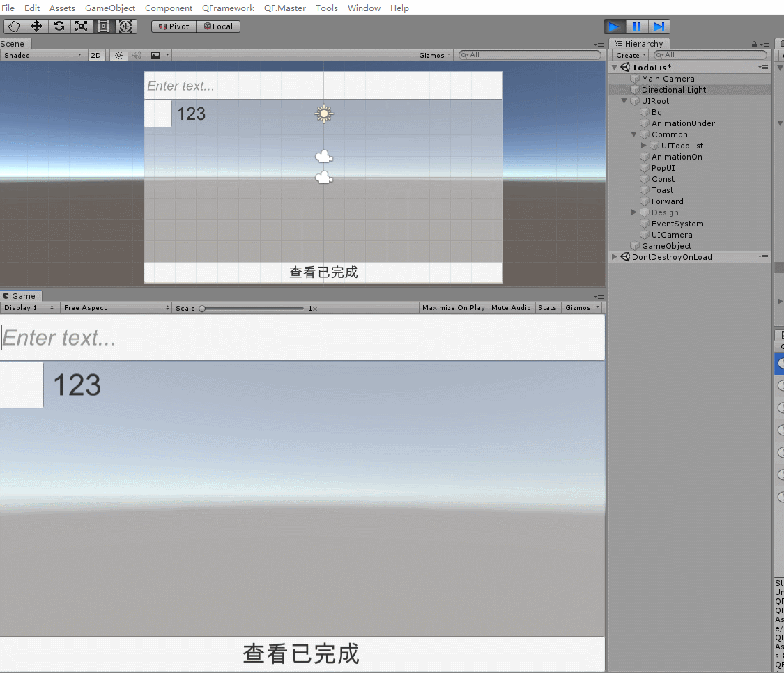
Task: Open the Shaded draw mode dropdown
Action: point(42,55)
